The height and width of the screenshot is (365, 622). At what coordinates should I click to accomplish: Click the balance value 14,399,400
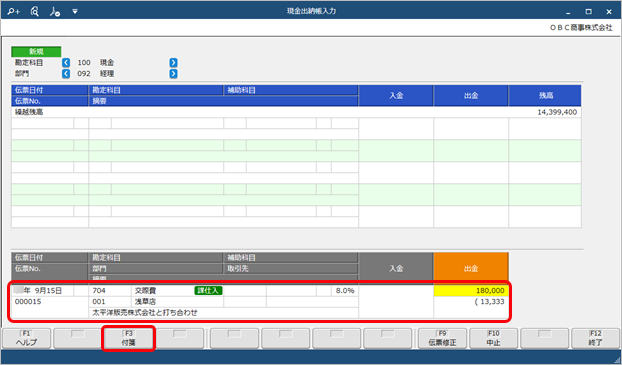(557, 112)
